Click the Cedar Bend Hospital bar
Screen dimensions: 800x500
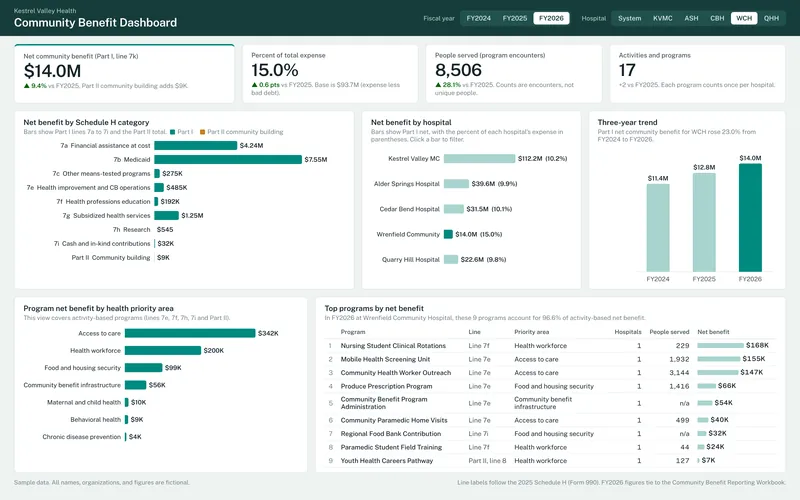[454, 209]
